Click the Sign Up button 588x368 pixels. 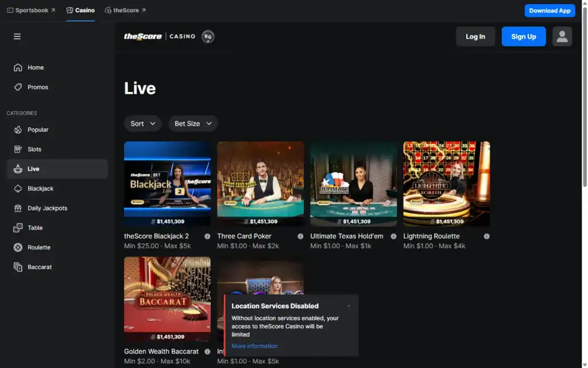(x=524, y=36)
